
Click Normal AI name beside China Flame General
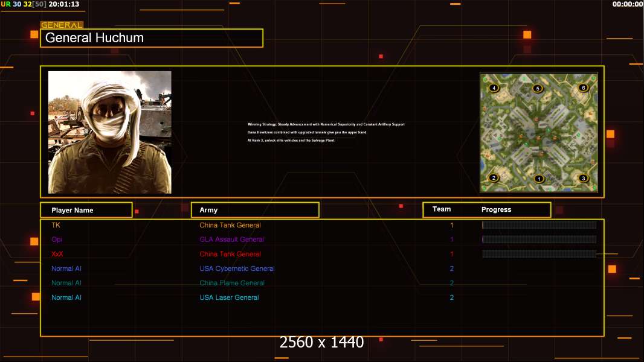66,283
